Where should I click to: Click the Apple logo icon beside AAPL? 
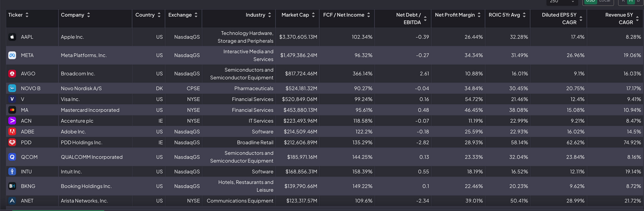[x=12, y=37]
